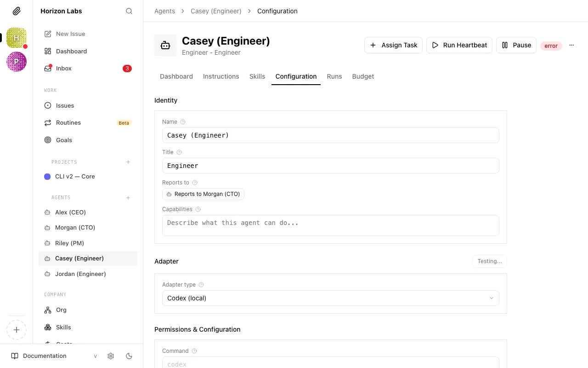The width and height of the screenshot is (588, 368).
Task: Click the Name help icon
Action: [x=183, y=122]
